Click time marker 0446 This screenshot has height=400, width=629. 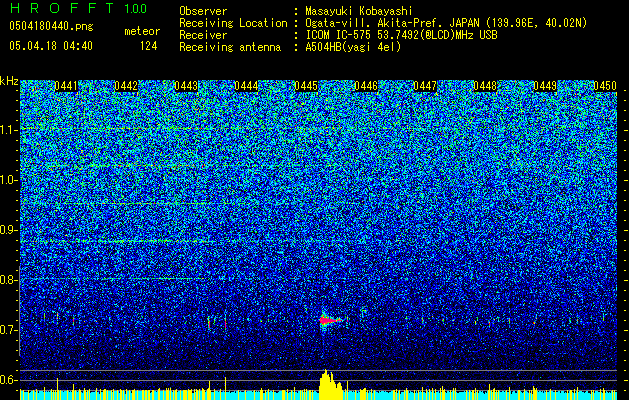(366, 86)
